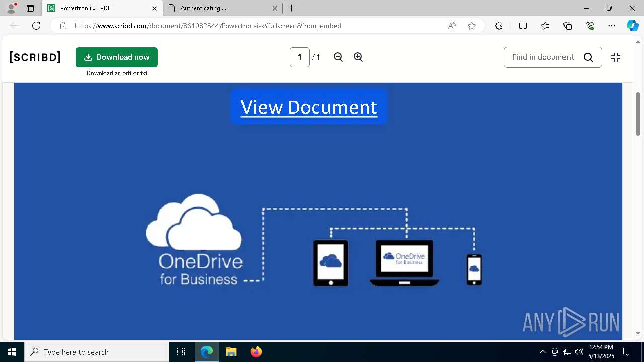Image resolution: width=644 pixels, height=362 pixels.
Task: Open the Split screen icon
Action: coord(523,26)
